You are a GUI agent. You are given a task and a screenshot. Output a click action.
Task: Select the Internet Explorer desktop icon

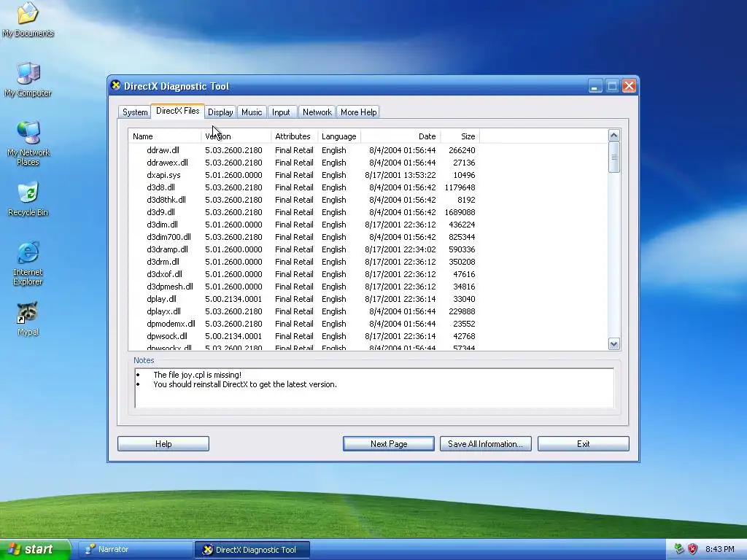click(x=28, y=263)
